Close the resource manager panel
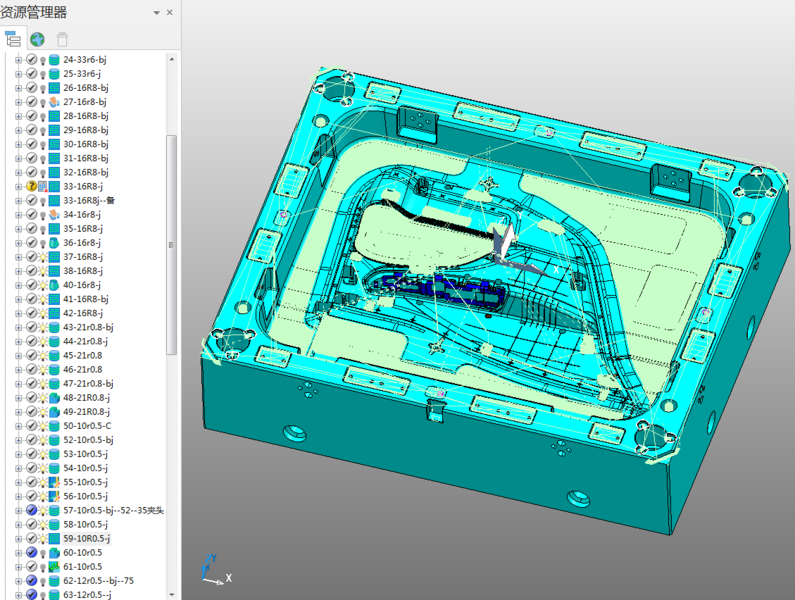Image resolution: width=795 pixels, height=600 pixels. (x=169, y=13)
